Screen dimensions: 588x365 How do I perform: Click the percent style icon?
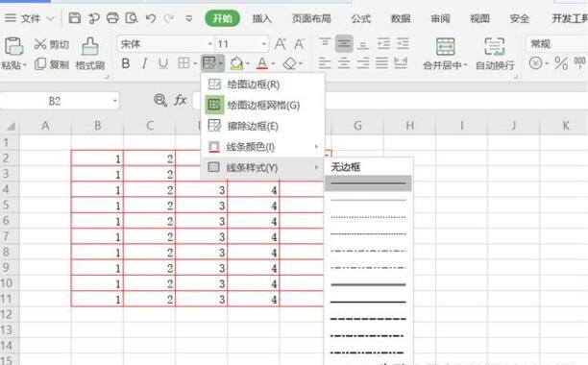561,63
